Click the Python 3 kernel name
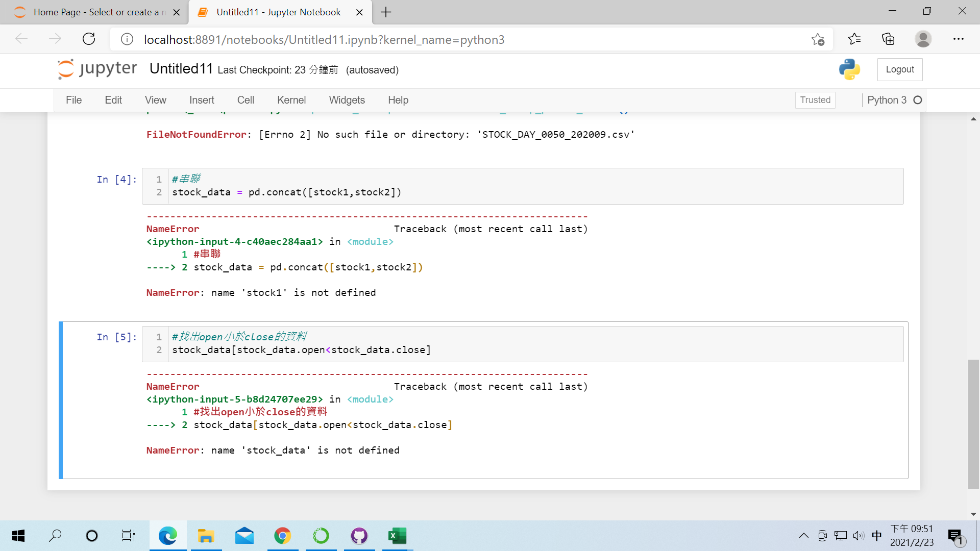Screen dimensions: 980x551 pyautogui.click(x=887, y=100)
